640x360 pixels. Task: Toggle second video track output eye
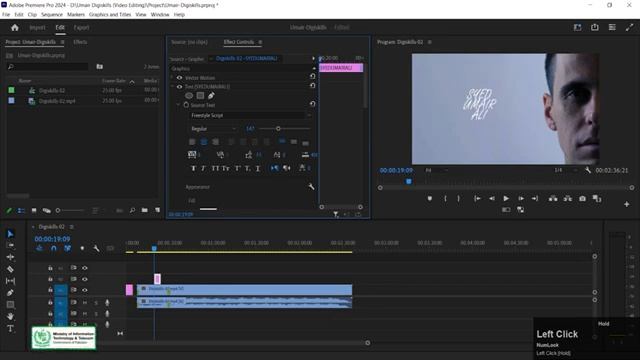coord(84,279)
